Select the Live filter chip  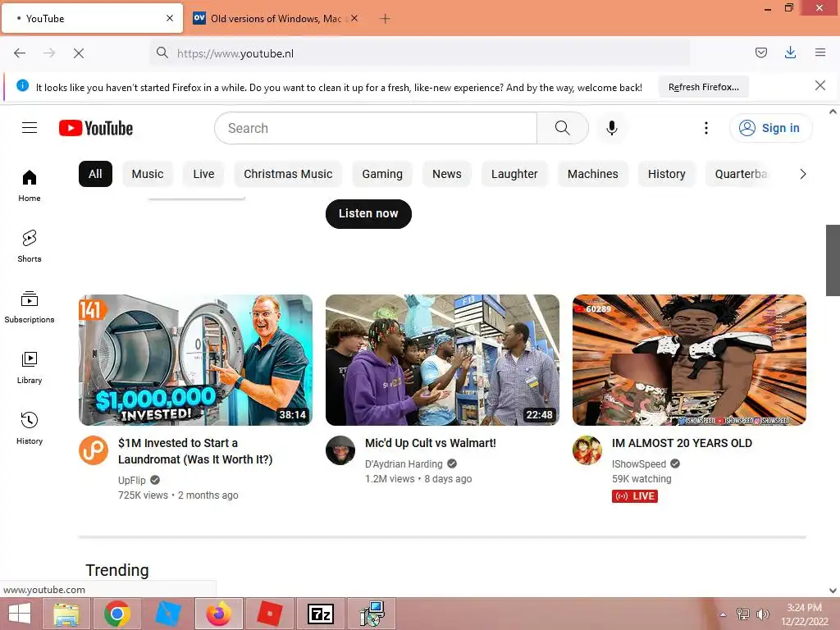[203, 174]
